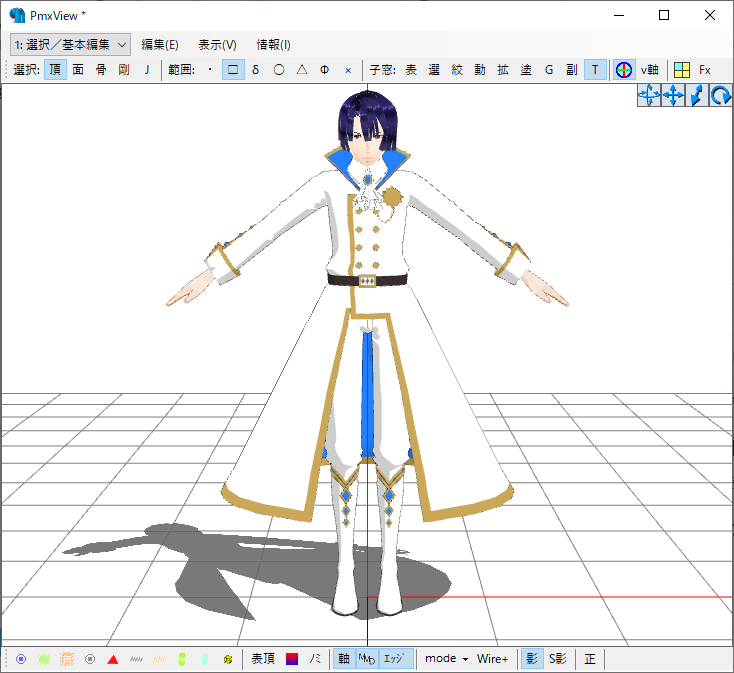Click the Fx effect button
The width and height of the screenshot is (734, 673).
[705, 70]
